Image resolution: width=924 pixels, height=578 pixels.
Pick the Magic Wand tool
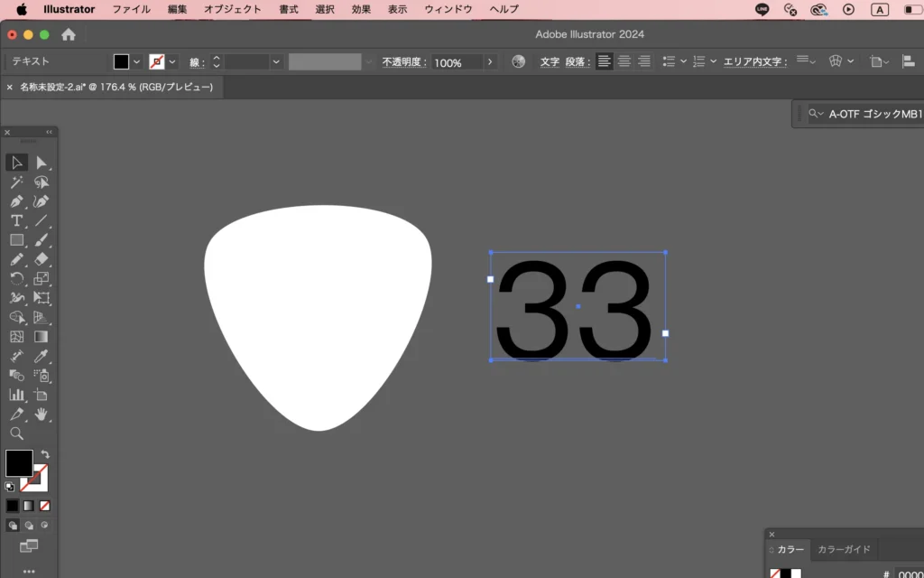click(x=16, y=182)
